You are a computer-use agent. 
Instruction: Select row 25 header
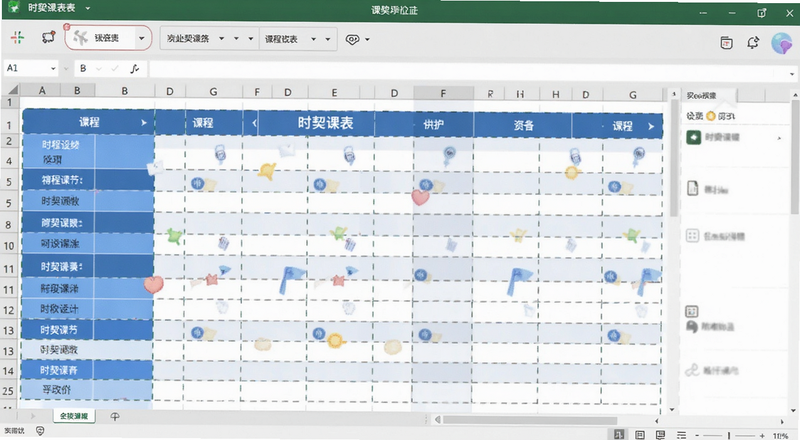8,391
